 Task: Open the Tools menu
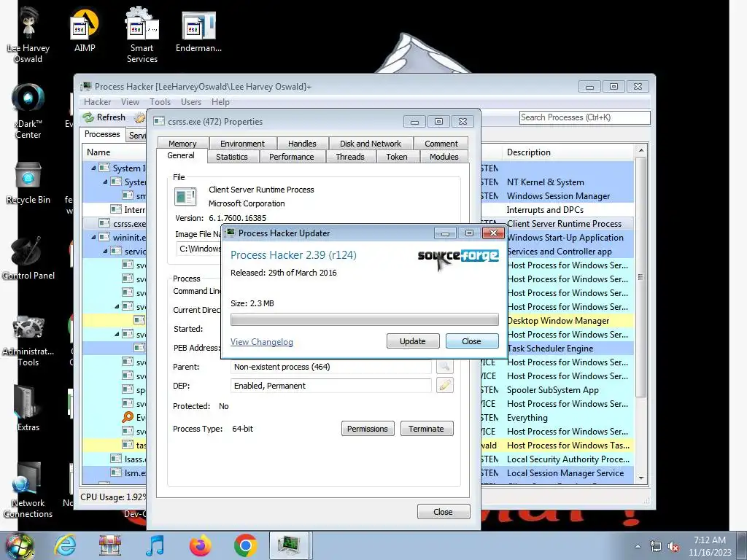(x=160, y=102)
